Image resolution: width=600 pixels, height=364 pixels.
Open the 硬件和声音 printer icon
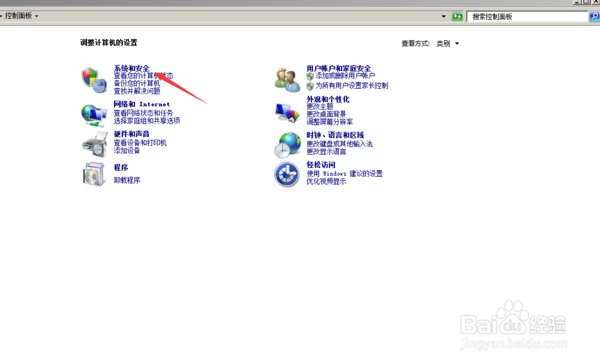pos(95,144)
